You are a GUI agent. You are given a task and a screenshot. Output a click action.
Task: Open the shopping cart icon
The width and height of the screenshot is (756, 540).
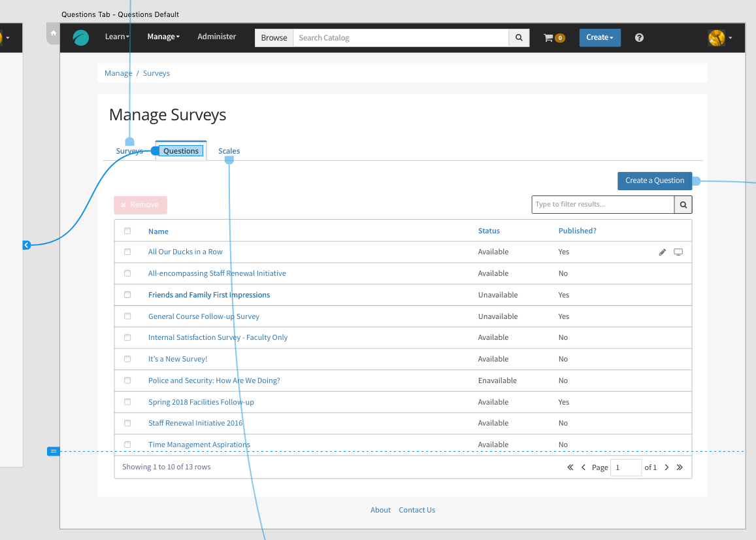[x=548, y=38]
